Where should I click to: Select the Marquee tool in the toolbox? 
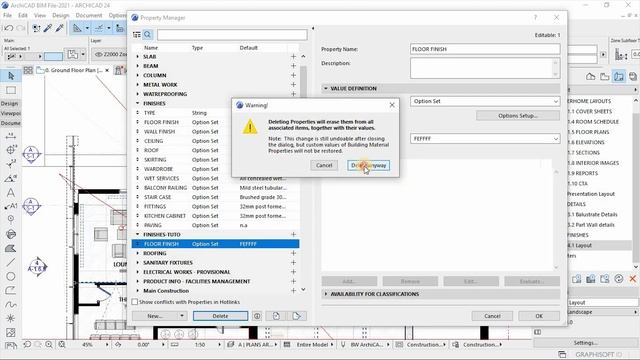click(11, 90)
